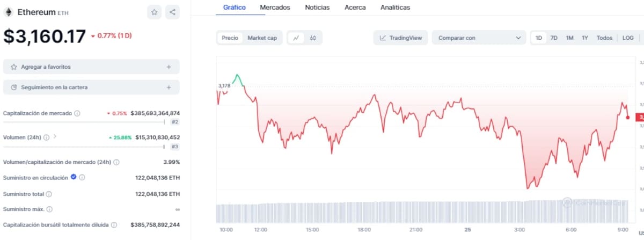The width and height of the screenshot is (644, 240).
Task: Click info icon next to Capitalización de mercado
Action: click(x=77, y=113)
